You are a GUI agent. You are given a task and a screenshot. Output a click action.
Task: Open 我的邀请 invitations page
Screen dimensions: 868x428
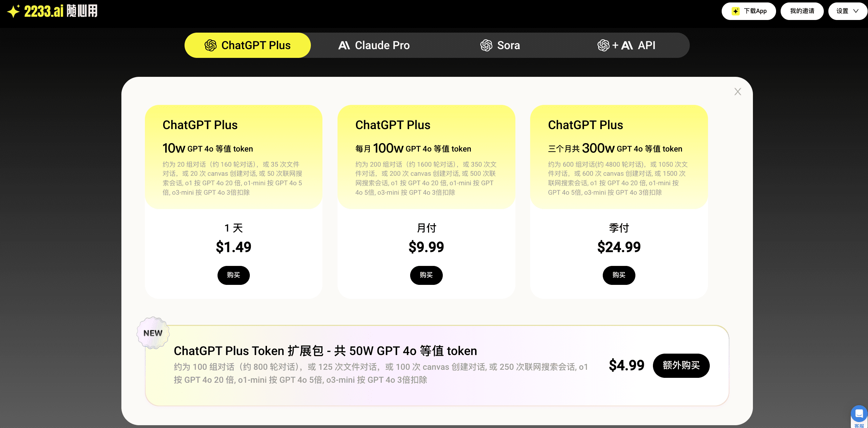coord(802,11)
